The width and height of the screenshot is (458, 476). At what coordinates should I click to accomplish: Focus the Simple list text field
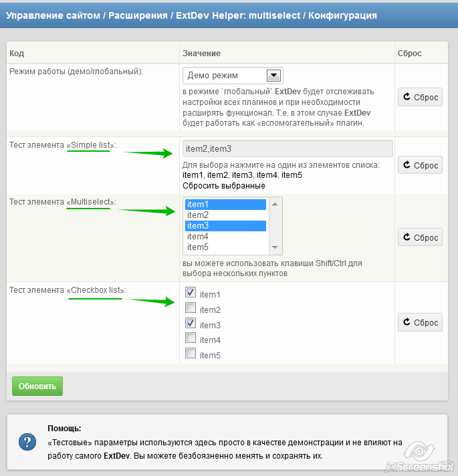click(x=288, y=148)
